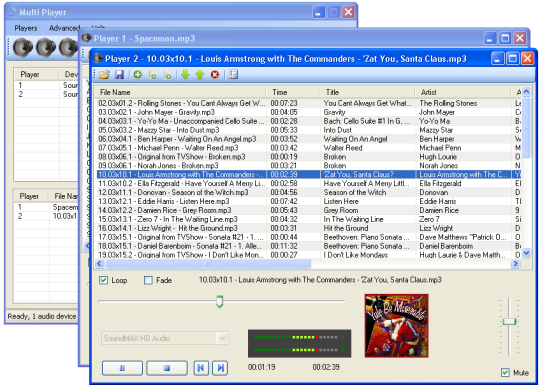Screen dimensions: 540x385
Task: Remove the track with the red X icon
Action: pos(215,74)
